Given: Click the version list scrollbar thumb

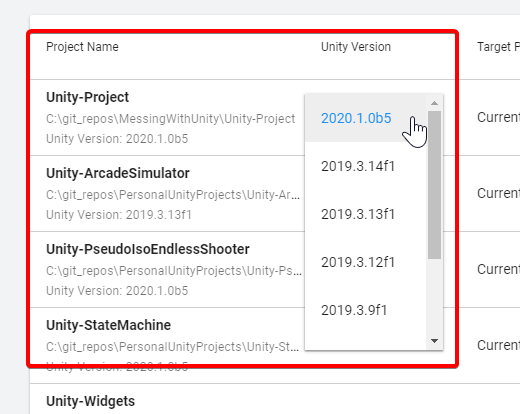Looking at the screenshot, I should (434, 185).
